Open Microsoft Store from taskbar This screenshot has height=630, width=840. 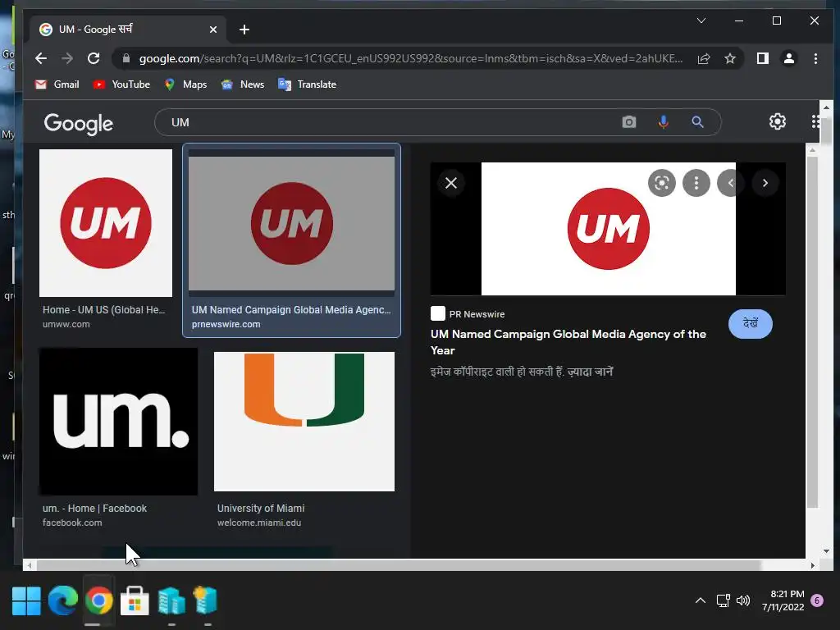tap(135, 600)
